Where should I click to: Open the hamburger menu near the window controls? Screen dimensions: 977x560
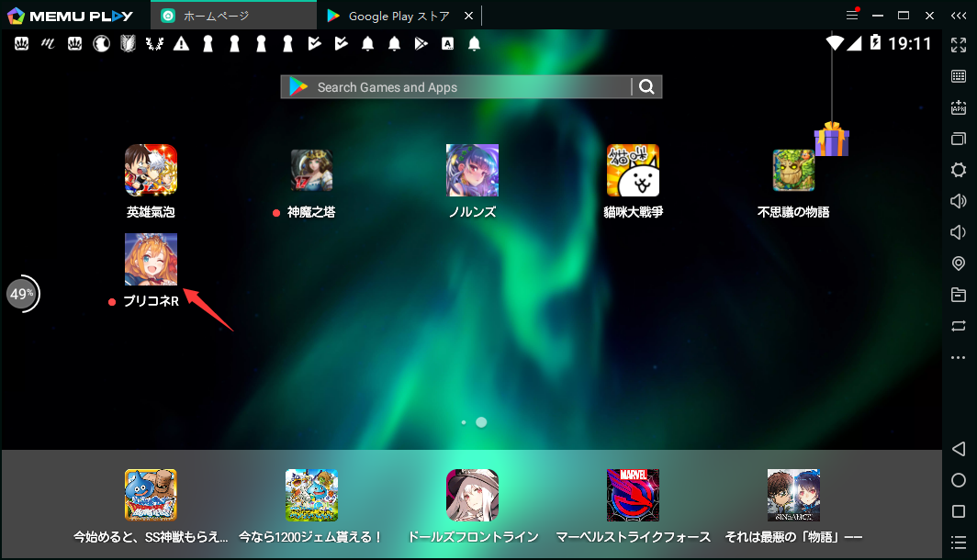pyautogui.click(x=851, y=15)
